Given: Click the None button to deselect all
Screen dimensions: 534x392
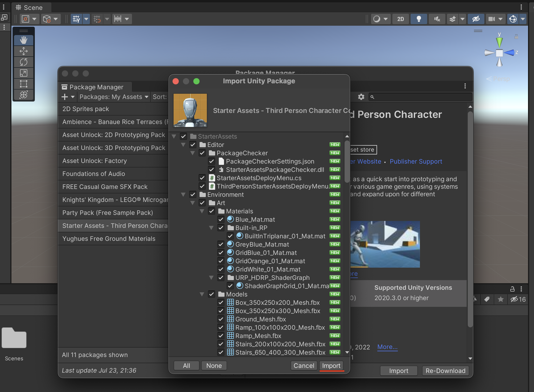Looking at the screenshot, I should click(x=214, y=365).
